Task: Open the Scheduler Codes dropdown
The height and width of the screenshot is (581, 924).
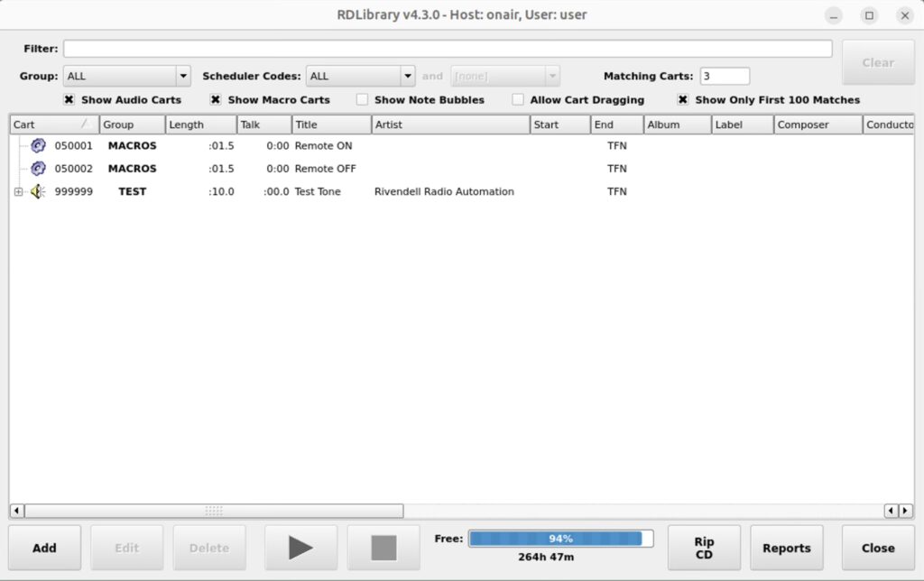Action: (x=360, y=76)
